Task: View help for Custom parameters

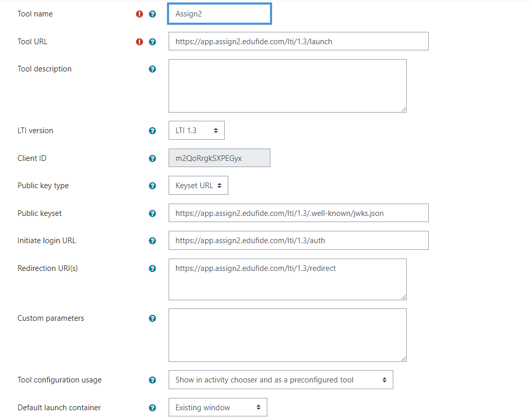Action: pyautogui.click(x=152, y=318)
